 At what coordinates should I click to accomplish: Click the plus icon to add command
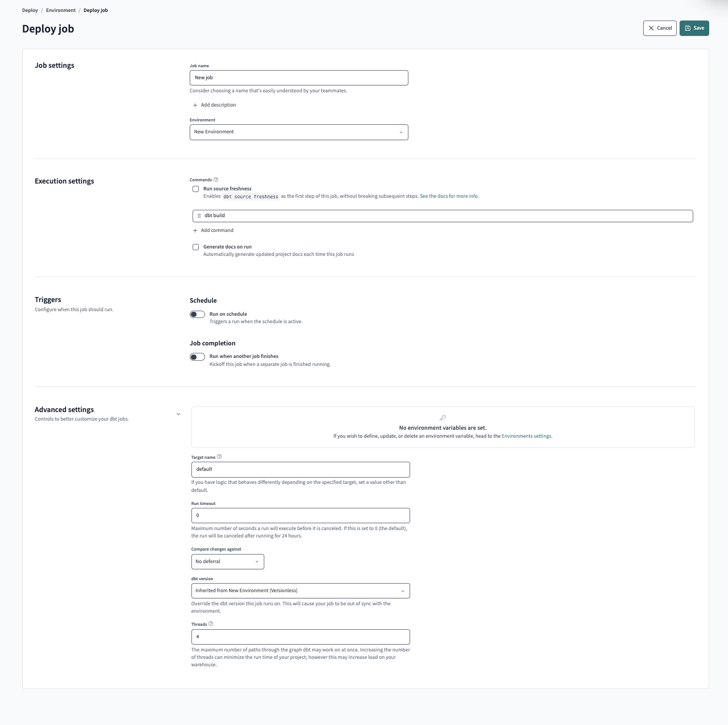click(x=195, y=230)
